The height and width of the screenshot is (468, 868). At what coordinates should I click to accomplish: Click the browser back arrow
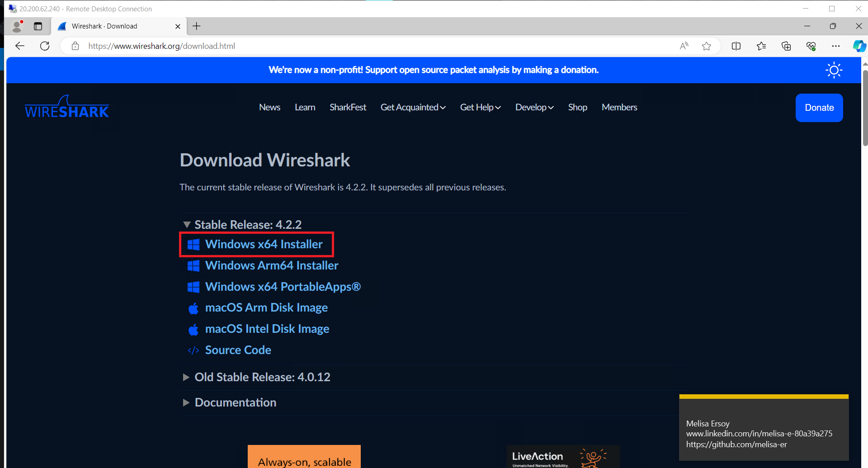[20, 46]
